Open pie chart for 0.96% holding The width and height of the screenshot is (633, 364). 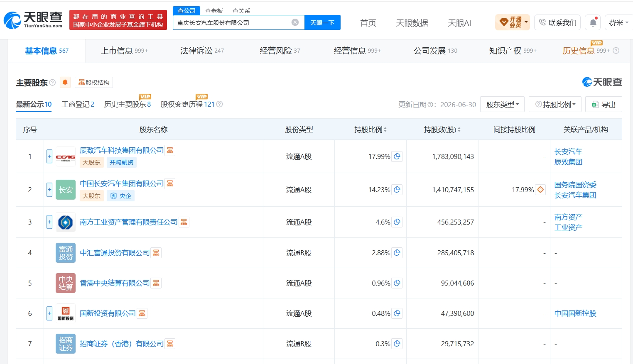click(397, 283)
